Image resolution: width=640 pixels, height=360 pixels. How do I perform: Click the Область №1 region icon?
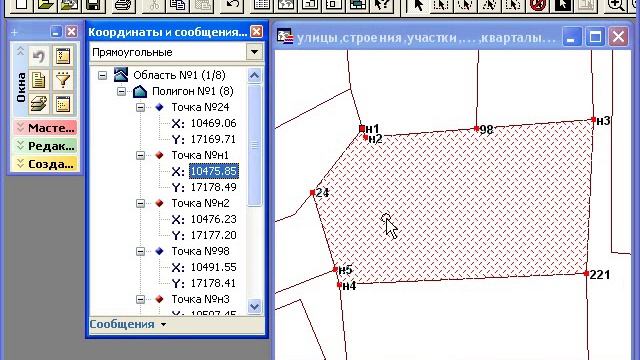tap(121, 75)
